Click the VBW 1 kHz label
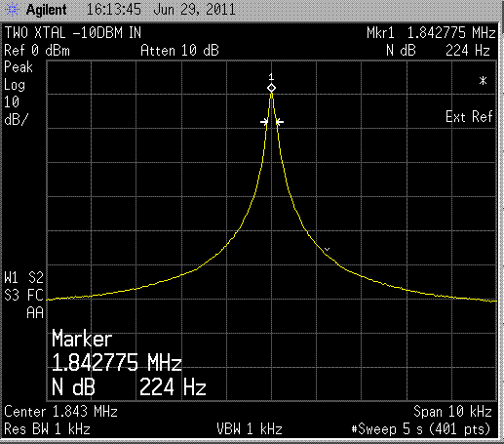The height and width of the screenshot is (444, 504). tap(250, 429)
